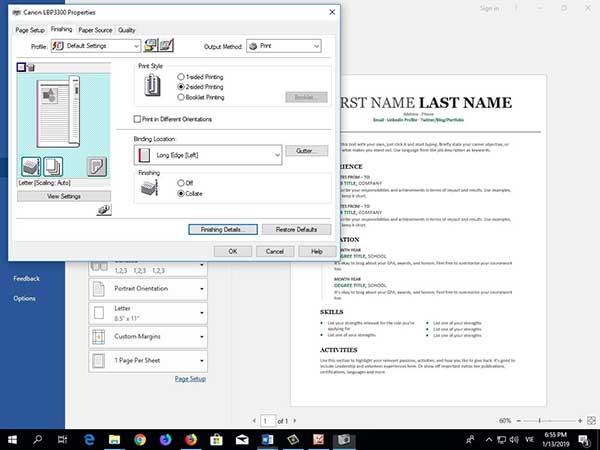Click the Finishing Details button
The height and width of the screenshot is (450, 600).
[223, 230]
